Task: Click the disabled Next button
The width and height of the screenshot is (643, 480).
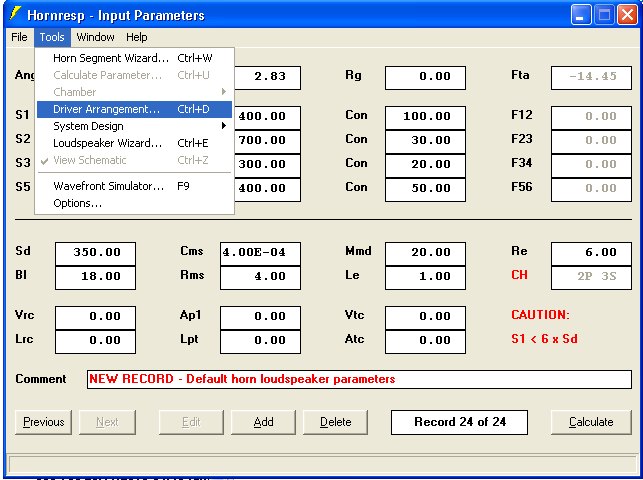Action: [107, 422]
